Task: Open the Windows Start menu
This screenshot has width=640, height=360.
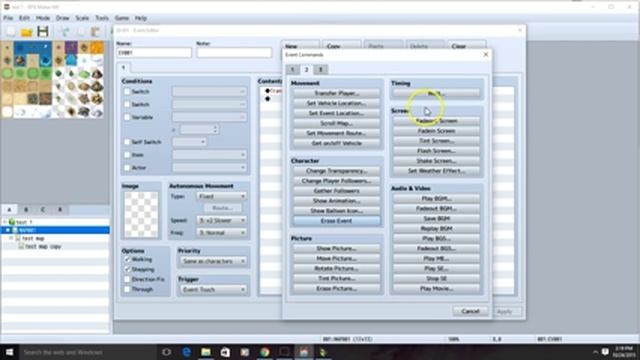Action: pyautogui.click(x=9, y=352)
